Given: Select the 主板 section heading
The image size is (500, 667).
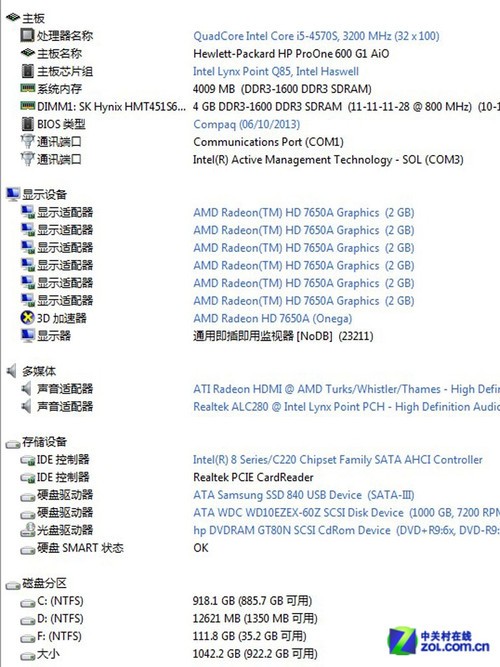Looking at the screenshot, I should click(33, 18).
